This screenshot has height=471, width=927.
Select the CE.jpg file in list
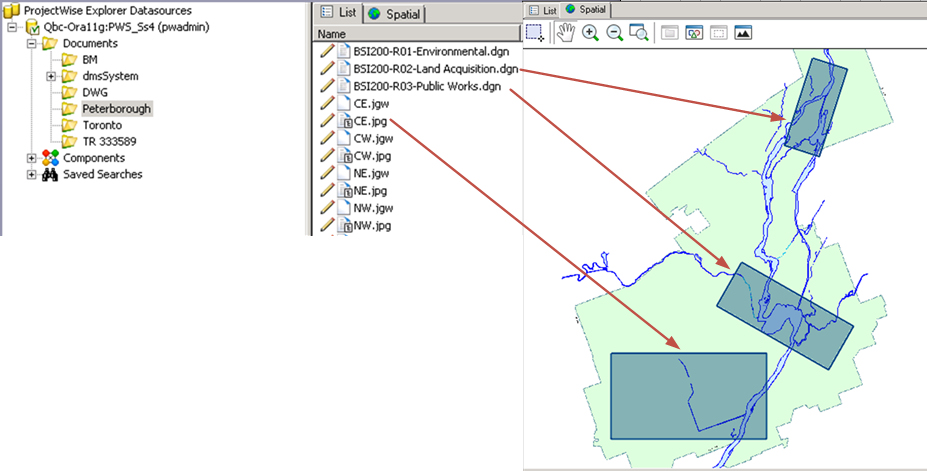pyautogui.click(x=370, y=121)
